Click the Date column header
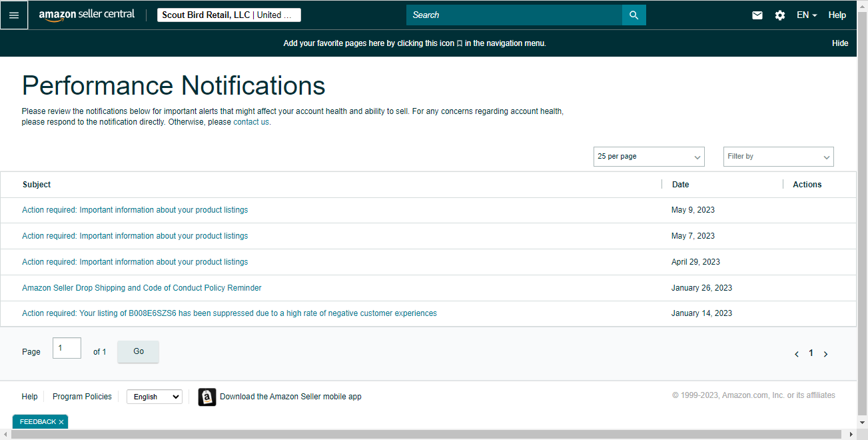This screenshot has width=868, height=440. click(x=680, y=185)
